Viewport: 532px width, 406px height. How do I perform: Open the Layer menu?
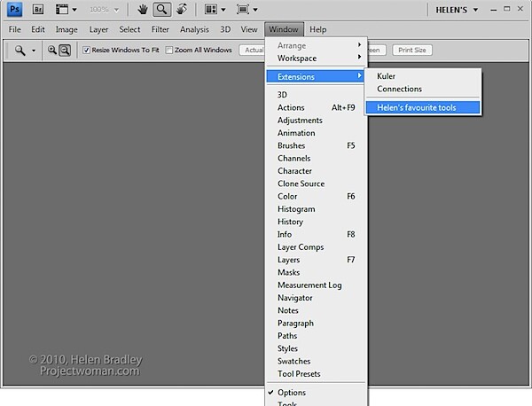click(x=98, y=29)
